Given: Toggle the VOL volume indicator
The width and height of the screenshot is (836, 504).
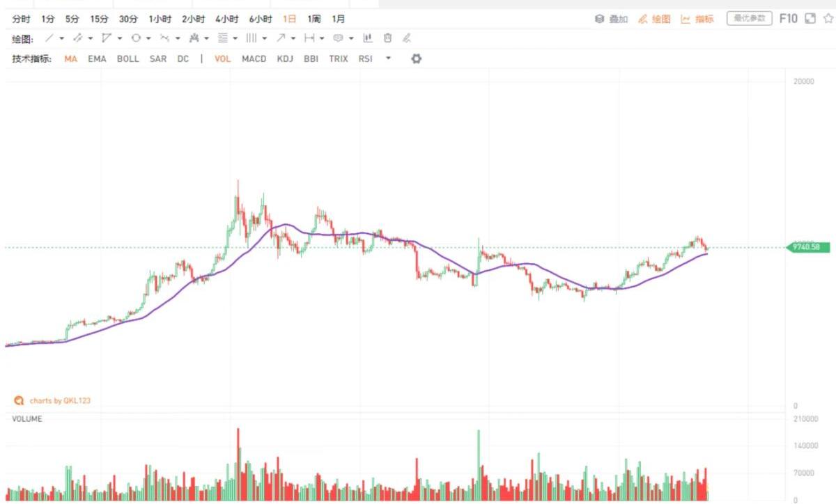Looking at the screenshot, I should 222,59.
